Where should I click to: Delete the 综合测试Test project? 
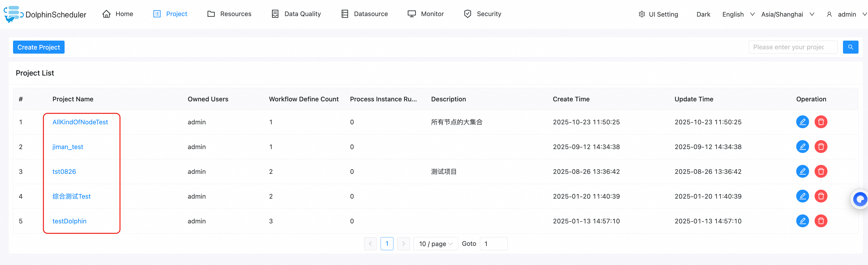(x=821, y=196)
